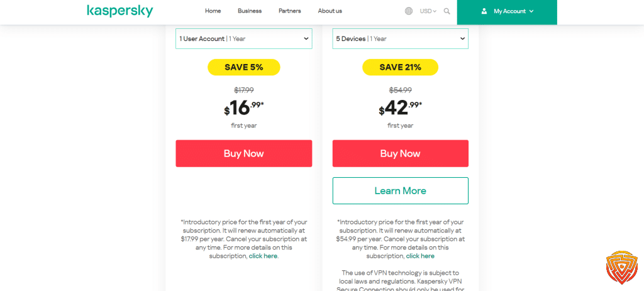644x291 pixels.
Task: Expand the USD currency selector
Action: coord(428,11)
